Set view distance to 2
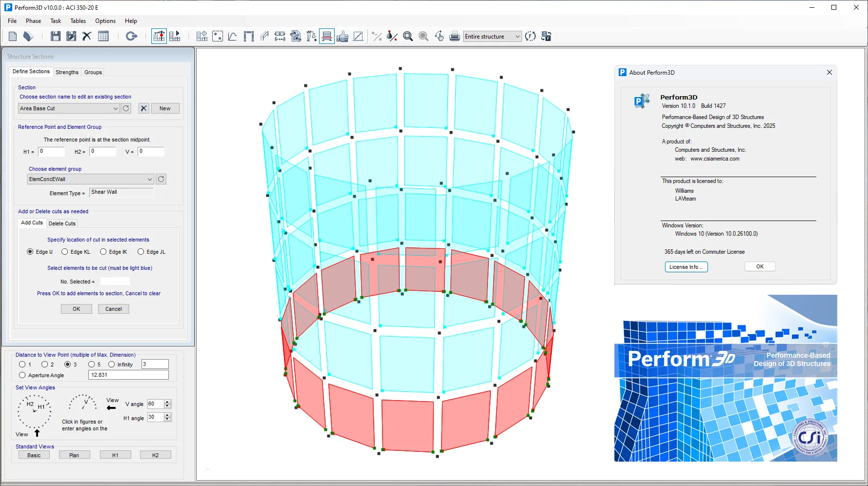This screenshot has width=868, height=486. (x=44, y=364)
